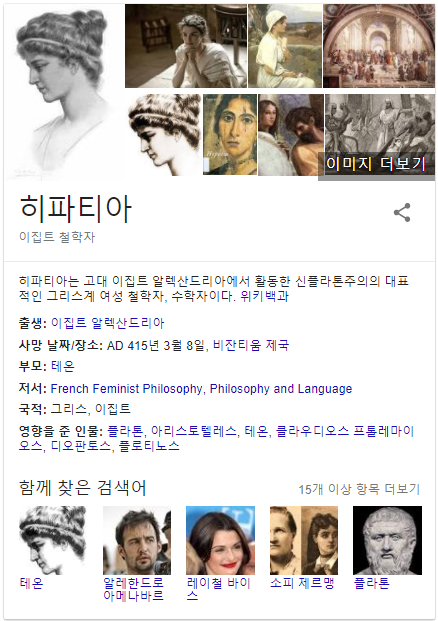Screen dimensions: 438x621
Task: Open the 테온 parent link
Action: [x=63, y=366]
